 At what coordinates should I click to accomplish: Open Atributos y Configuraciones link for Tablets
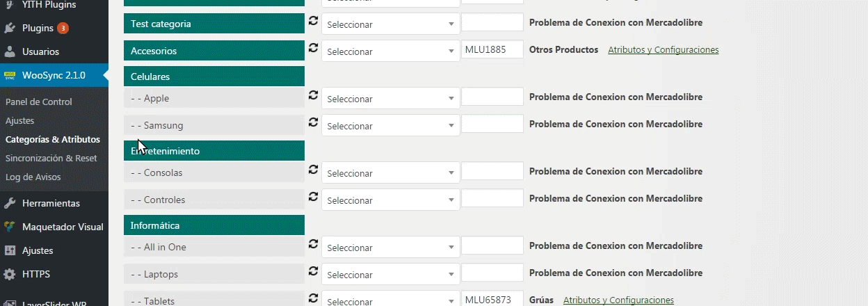point(618,300)
